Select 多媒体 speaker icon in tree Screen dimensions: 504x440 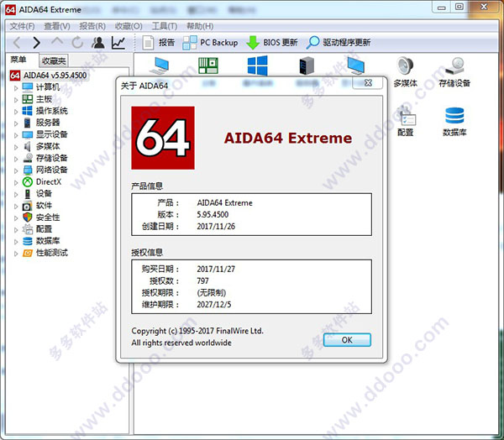point(28,146)
